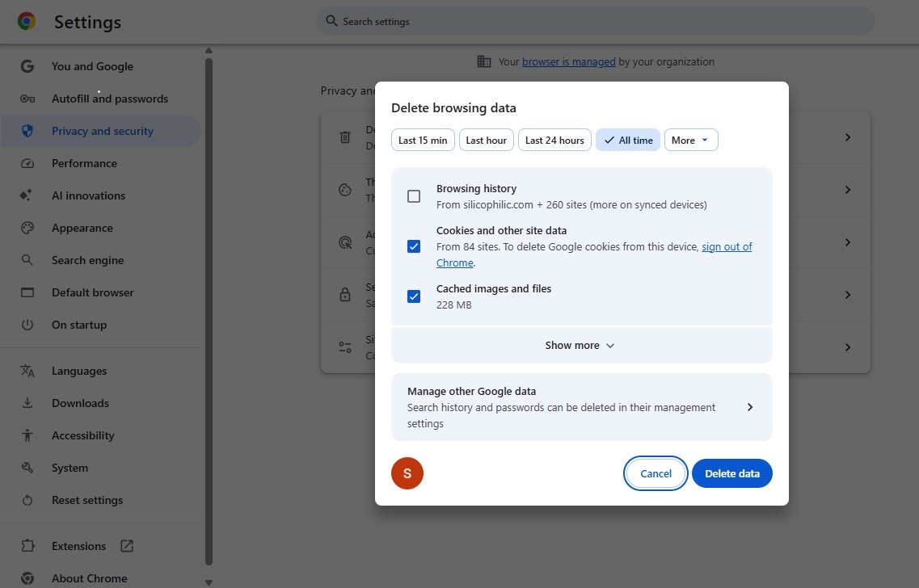Viewport: 919px width, 588px height.
Task: Uncheck Cookies and other site data
Action: [x=414, y=246]
